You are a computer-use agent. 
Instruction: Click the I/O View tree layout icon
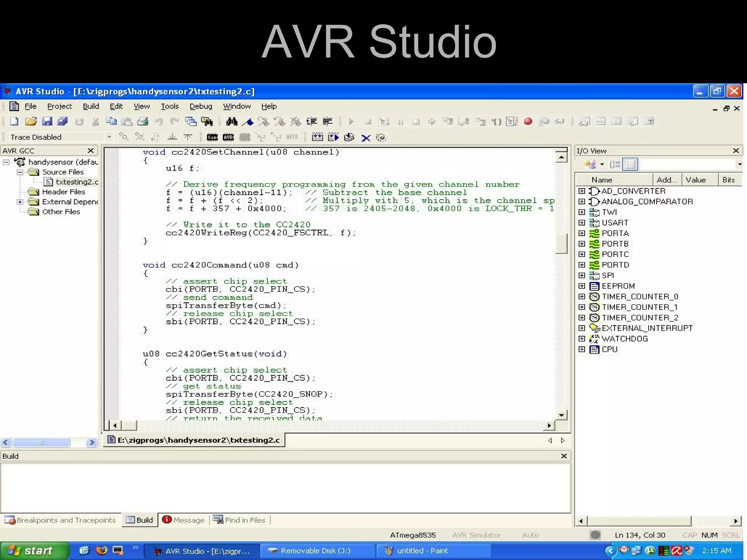click(615, 164)
